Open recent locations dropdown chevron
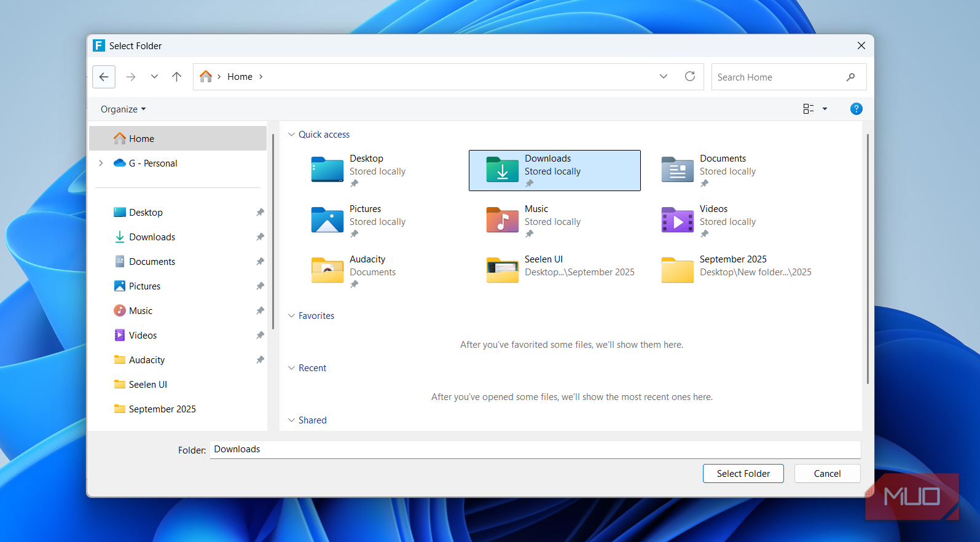Screen dimensions: 980x542 coord(154,77)
